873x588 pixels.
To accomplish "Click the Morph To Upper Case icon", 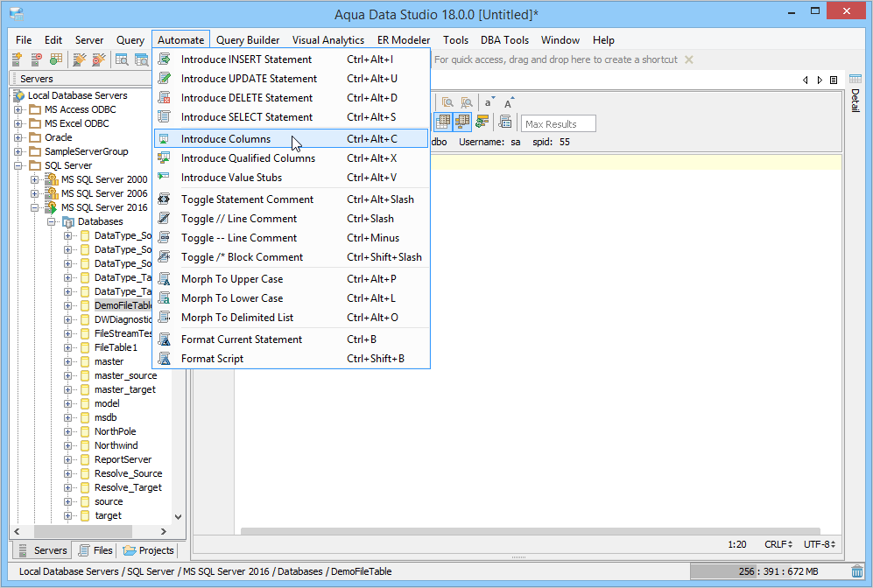I will (165, 279).
